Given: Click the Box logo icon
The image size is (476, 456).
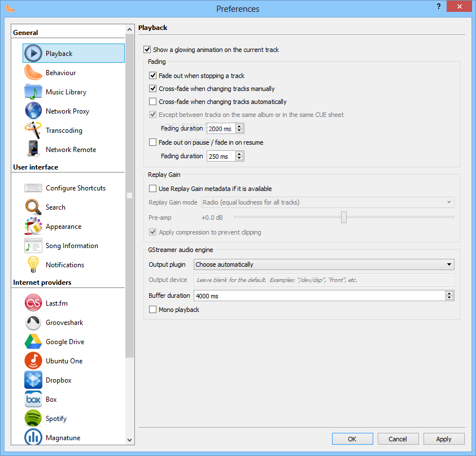Looking at the screenshot, I should (x=33, y=399).
